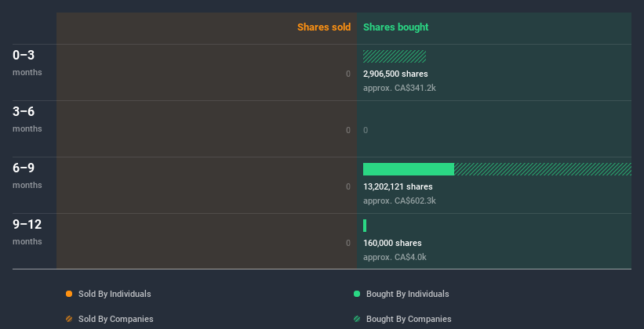Click the approx. CA$602.3k text

point(399,201)
